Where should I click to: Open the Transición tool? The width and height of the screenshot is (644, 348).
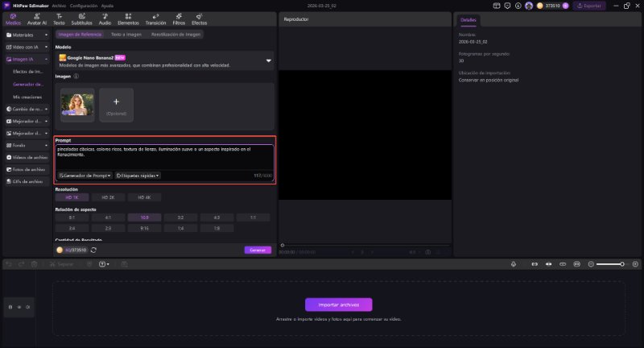point(155,20)
